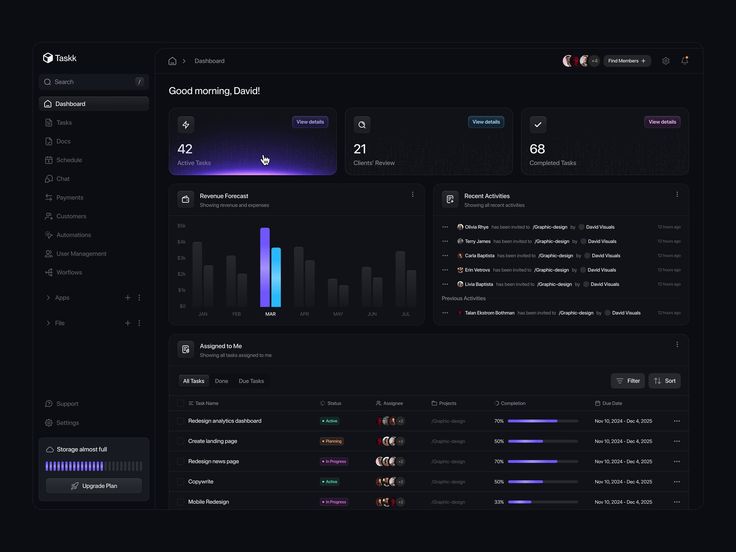Tick the Create landing page checkbox
Viewport: 736px width, 552px height.
[x=180, y=441]
